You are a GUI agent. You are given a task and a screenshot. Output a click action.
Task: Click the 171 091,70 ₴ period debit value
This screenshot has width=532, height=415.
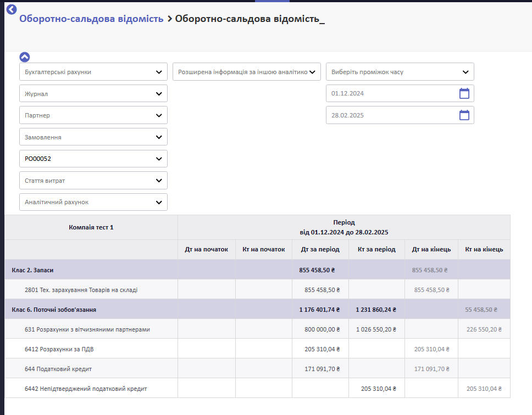coord(322,369)
